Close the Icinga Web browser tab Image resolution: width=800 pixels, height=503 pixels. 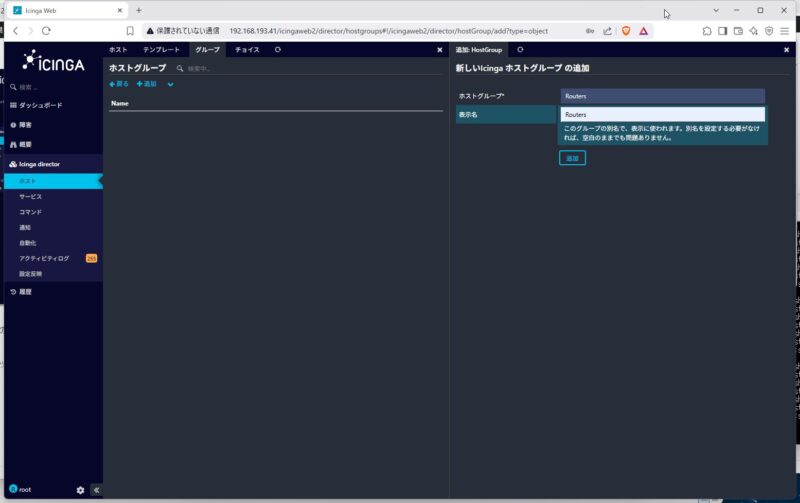coord(120,10)
